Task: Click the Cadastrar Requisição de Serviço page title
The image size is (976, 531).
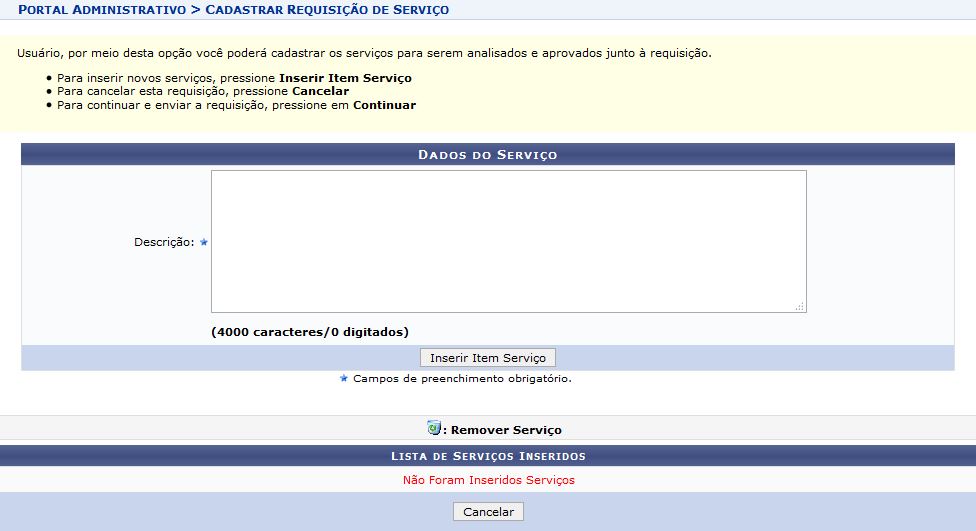Action: click(x=327, y=10)
